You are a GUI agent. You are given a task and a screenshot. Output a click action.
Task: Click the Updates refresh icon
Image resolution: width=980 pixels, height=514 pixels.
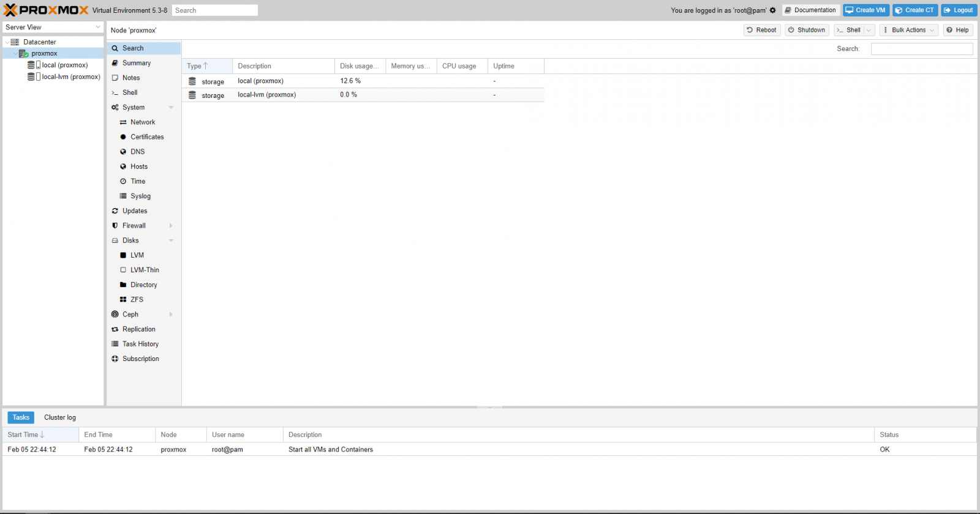coord(115,211)
